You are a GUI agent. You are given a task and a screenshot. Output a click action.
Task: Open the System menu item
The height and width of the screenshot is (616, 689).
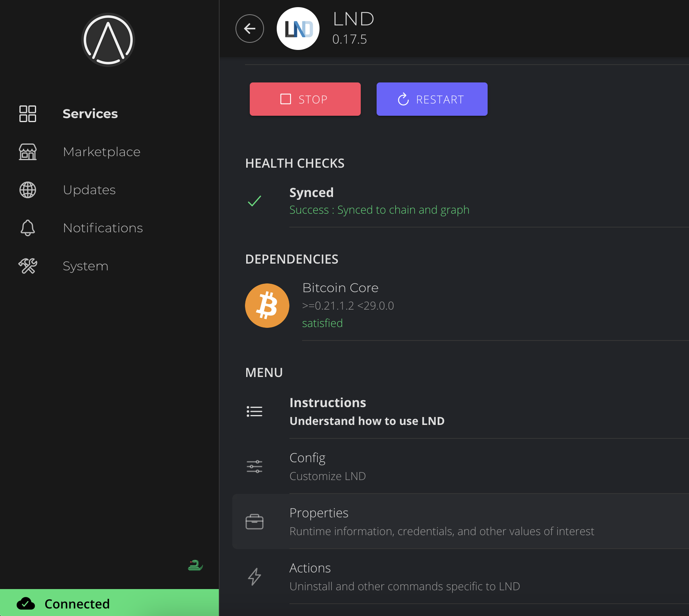(x=85, y=266)
